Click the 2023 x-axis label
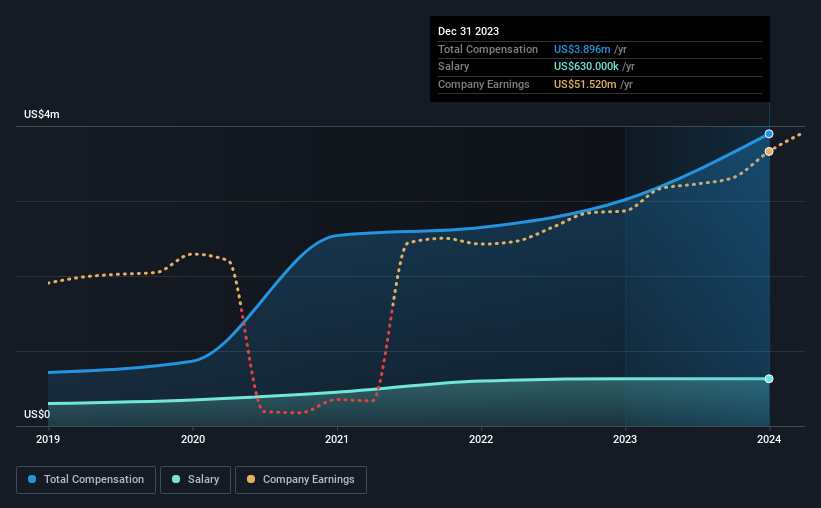Image resolution: width=821 pixels, height=508 pixels. tap(625, 439)
